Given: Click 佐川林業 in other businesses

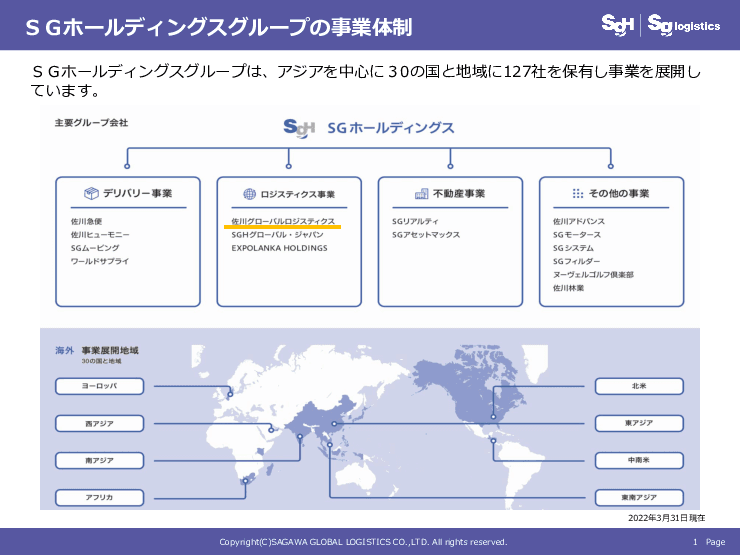Looking at the screenshot, I should [568, 288].
